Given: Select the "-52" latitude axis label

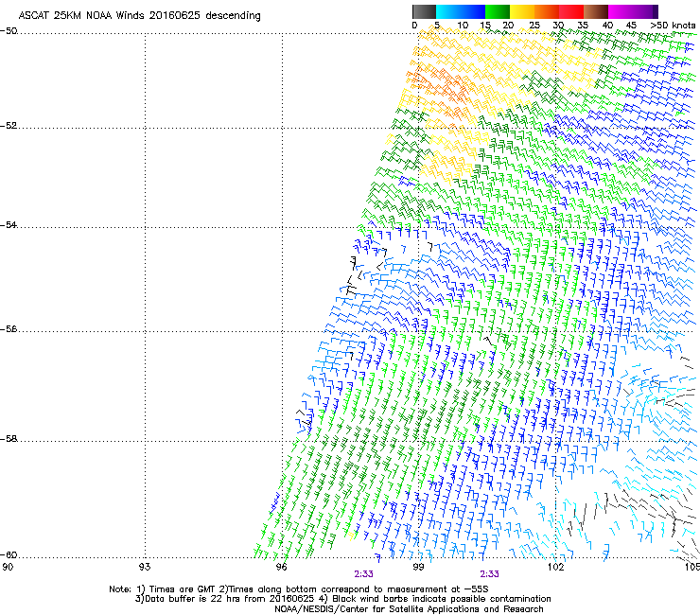Looking at the screenshot, I should [x=9, y=126].
